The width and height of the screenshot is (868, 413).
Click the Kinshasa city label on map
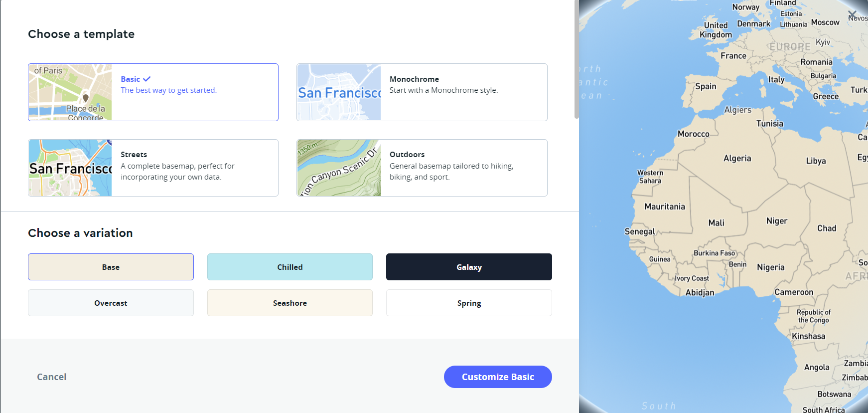click(808, 336)
